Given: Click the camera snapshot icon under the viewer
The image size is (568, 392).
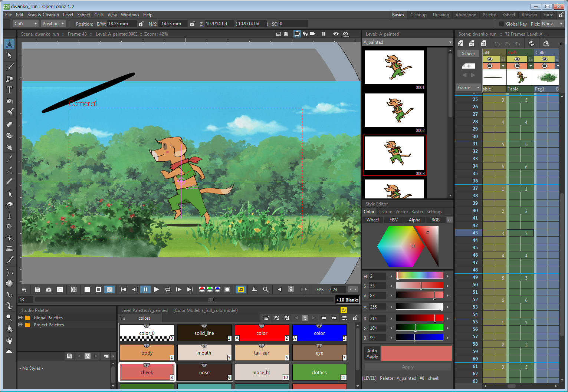Looking at the screenshot, I should pos(49,290).
